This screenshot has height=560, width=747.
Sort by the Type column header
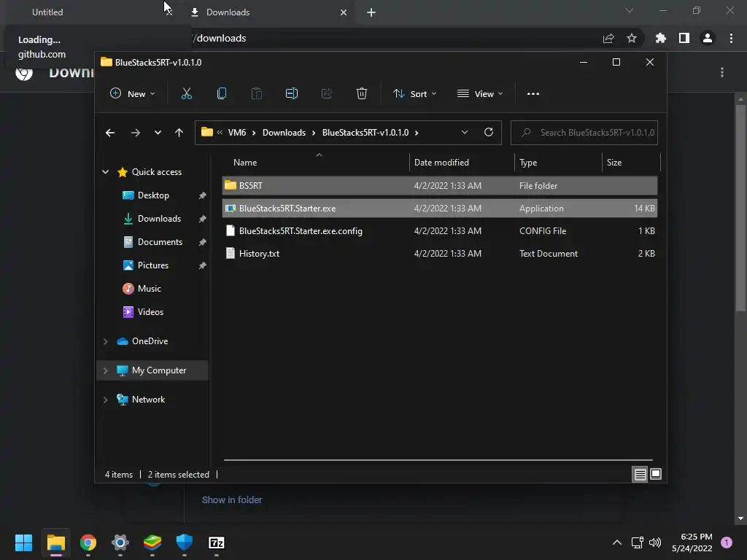pos(558,163)
